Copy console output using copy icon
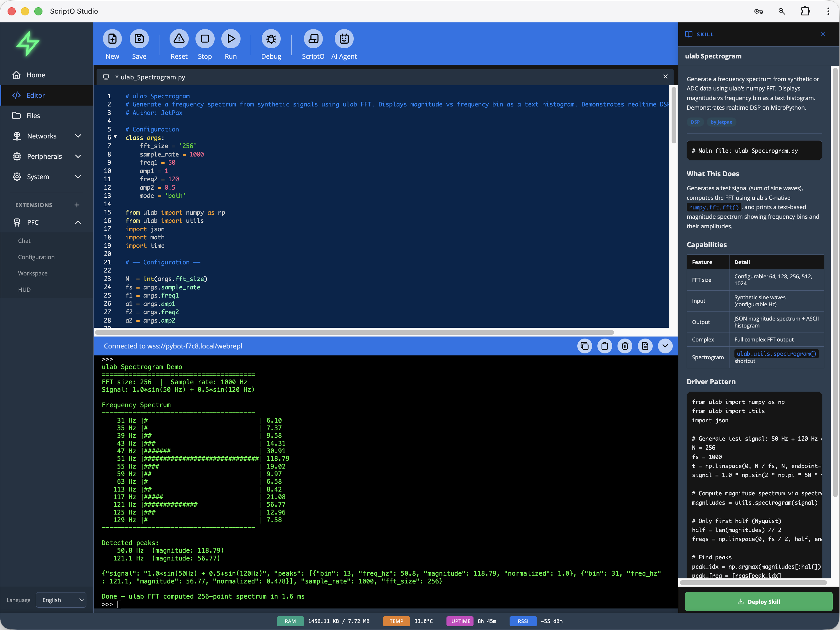 (x=584, y=346)
